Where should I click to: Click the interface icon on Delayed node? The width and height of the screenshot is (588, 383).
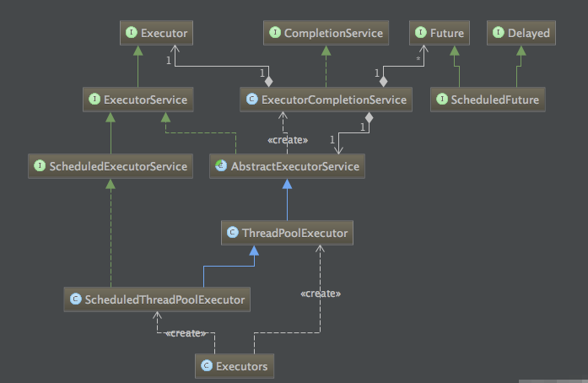click(x=499, y=33)
